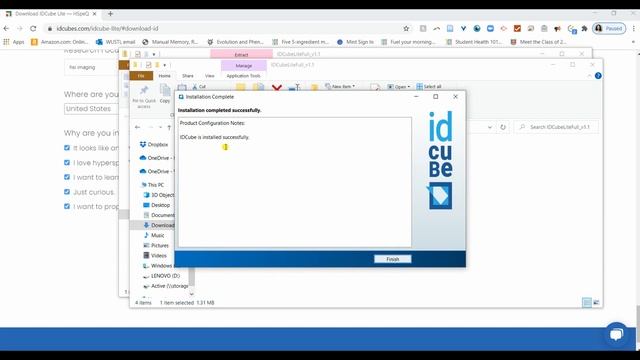640x360 pixels.
Task: Select Dropbox in navigation pane
Action: point(153,144)
